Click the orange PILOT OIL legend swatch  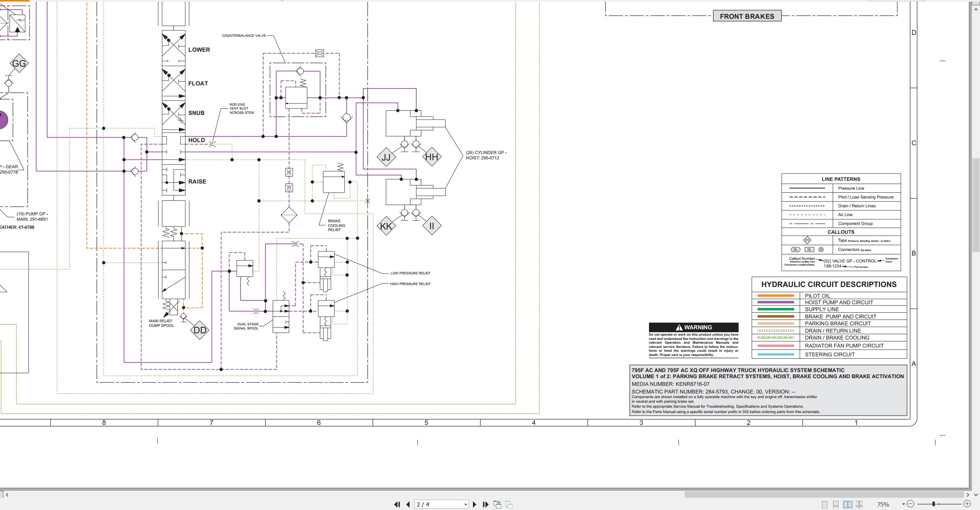pos(776,295)
